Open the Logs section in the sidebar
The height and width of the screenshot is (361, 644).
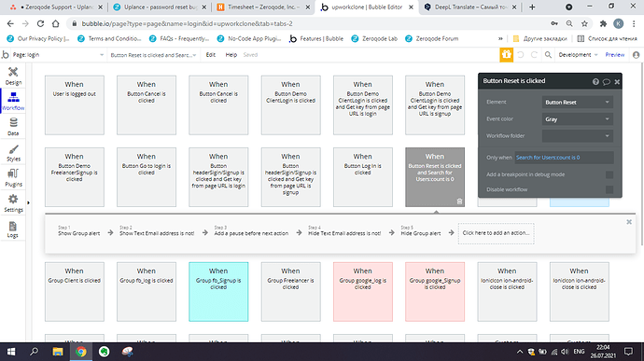click(x=13, y=229)
